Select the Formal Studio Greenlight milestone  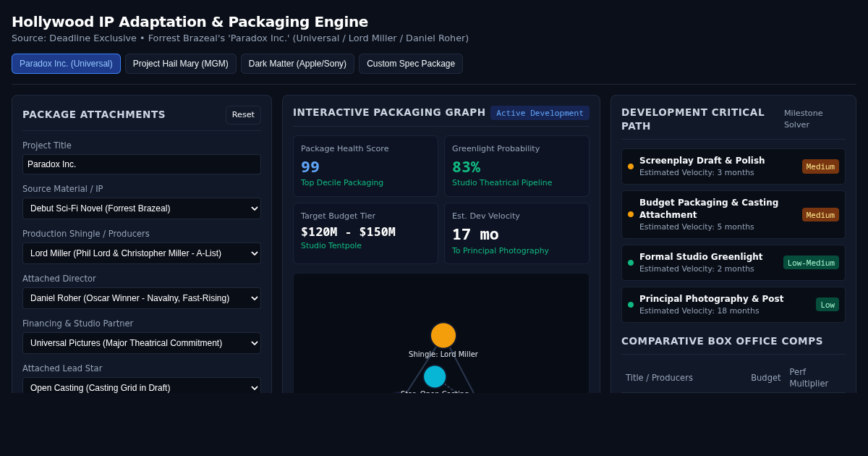[733, 263]
